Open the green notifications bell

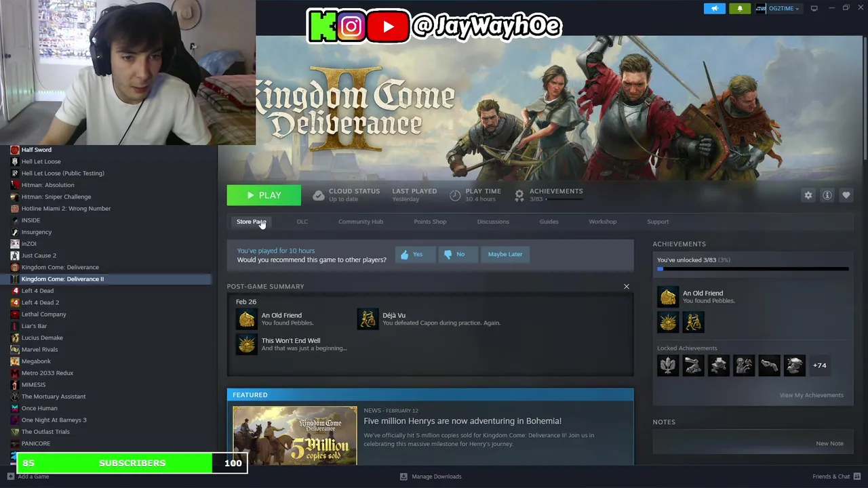(740, 8)
